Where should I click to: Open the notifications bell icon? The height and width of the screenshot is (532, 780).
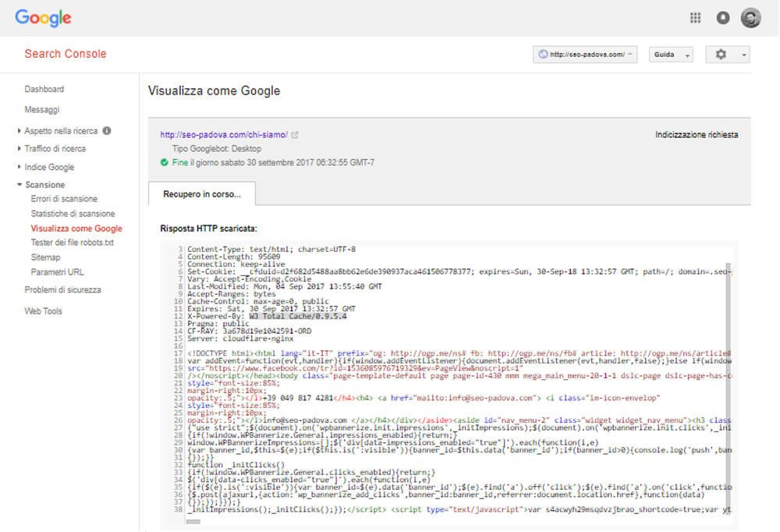[x=723, y=19]
